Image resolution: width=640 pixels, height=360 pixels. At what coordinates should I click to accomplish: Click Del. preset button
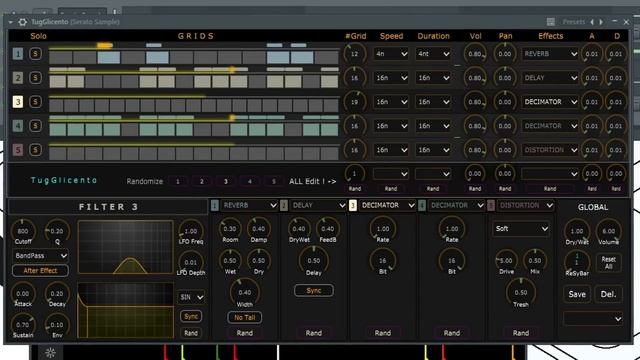click(x=608, y=294)
